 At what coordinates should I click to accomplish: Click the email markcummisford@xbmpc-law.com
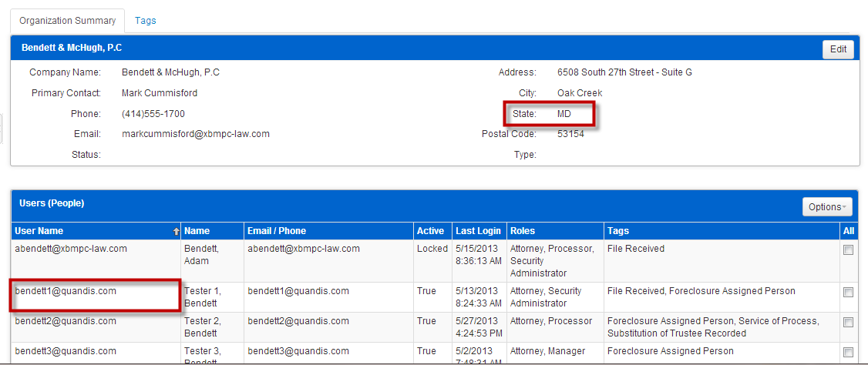tap(195, 134)
